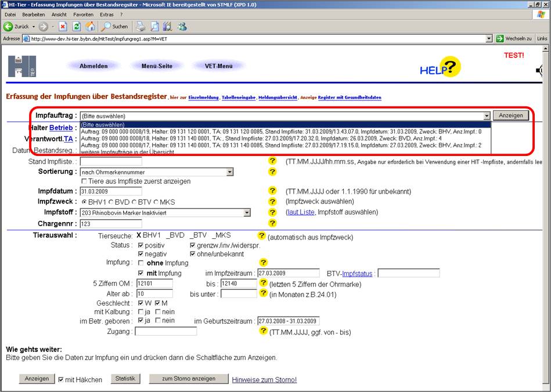Expand the Impfstoff dropdown
This screenshot has height=392, width=551.
pos(247,213)
